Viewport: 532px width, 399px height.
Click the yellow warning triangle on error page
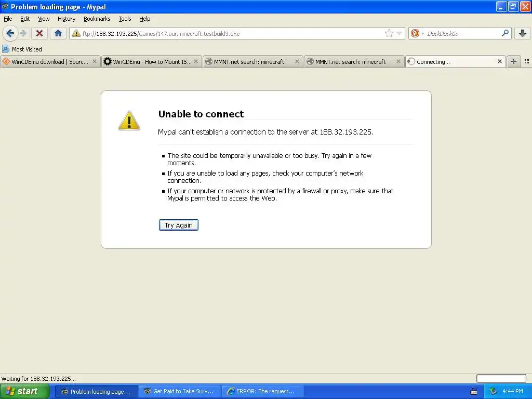point(129,121)
